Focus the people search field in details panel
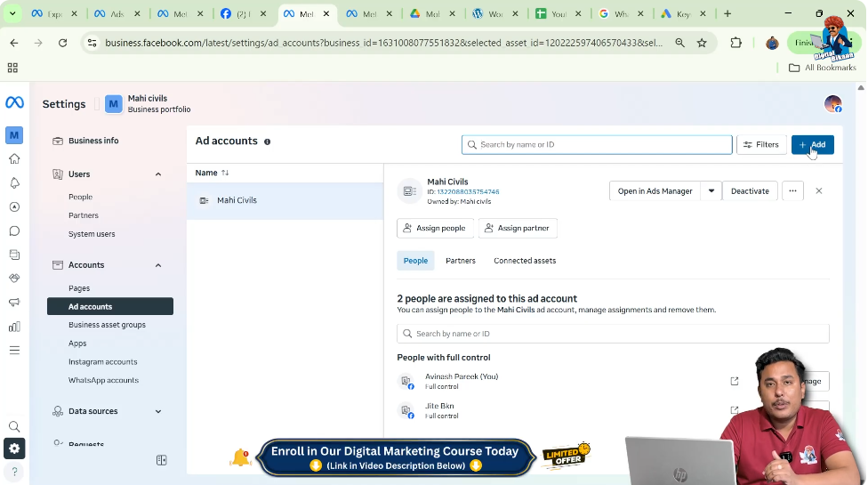 pos(613,334)
